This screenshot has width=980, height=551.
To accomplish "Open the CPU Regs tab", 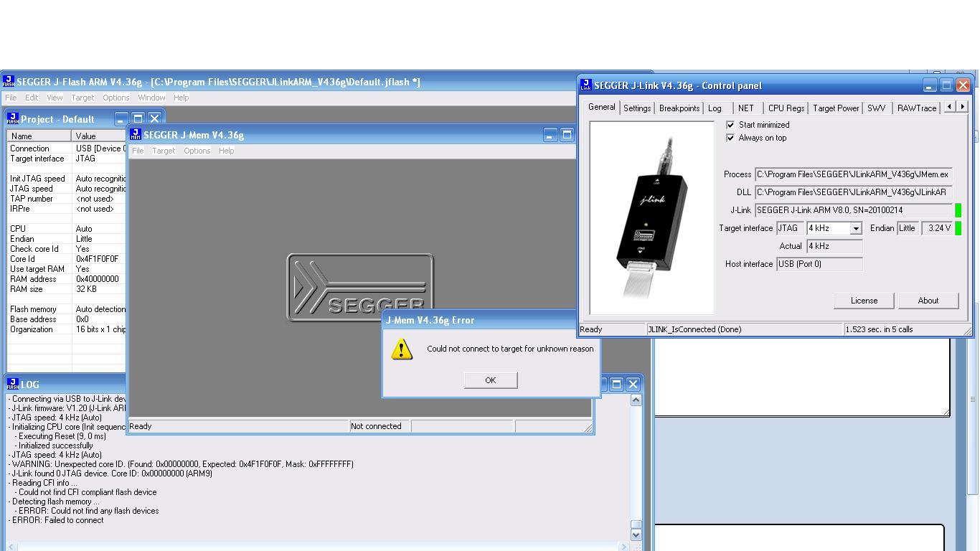I will (786, 108).
